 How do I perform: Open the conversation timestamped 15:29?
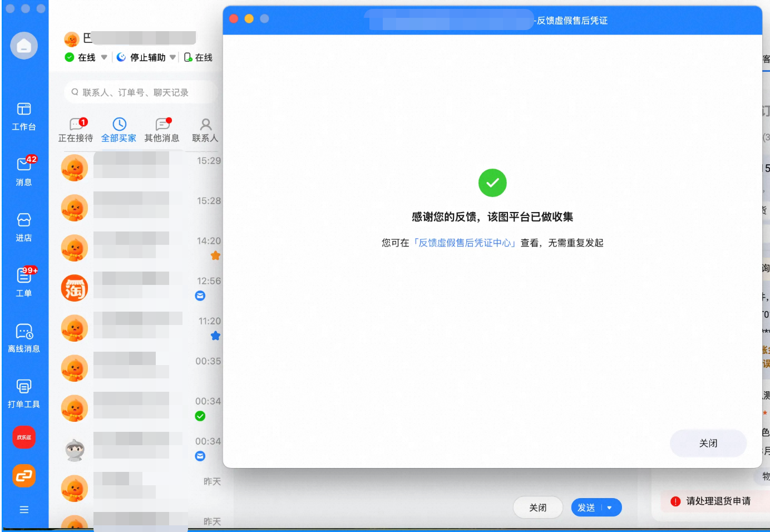tap(141, 168)
